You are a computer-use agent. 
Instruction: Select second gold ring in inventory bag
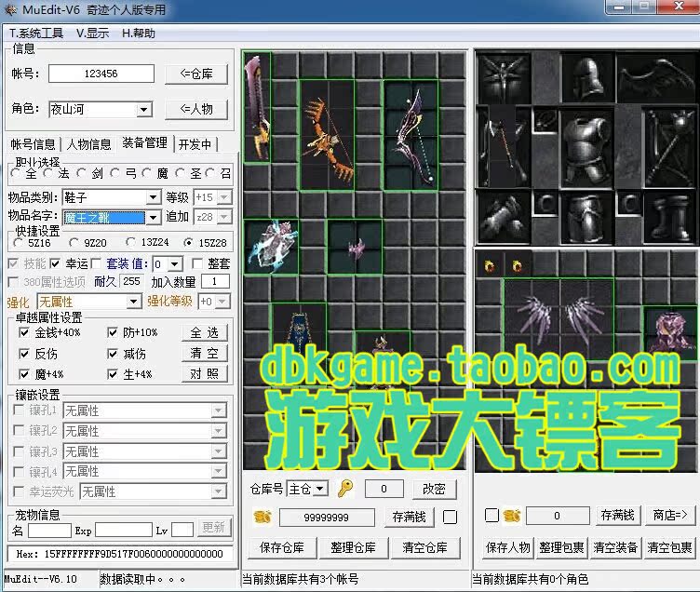517,266
